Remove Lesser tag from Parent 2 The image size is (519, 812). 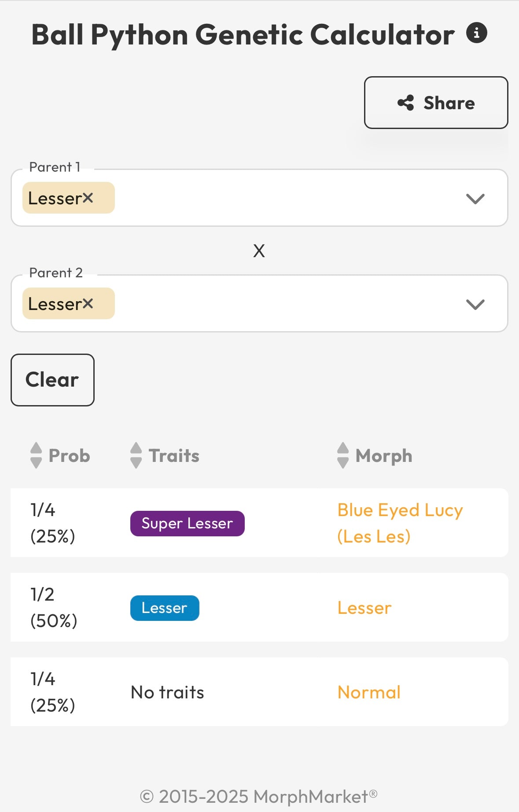pyautogui.click(x=88, y=303)
